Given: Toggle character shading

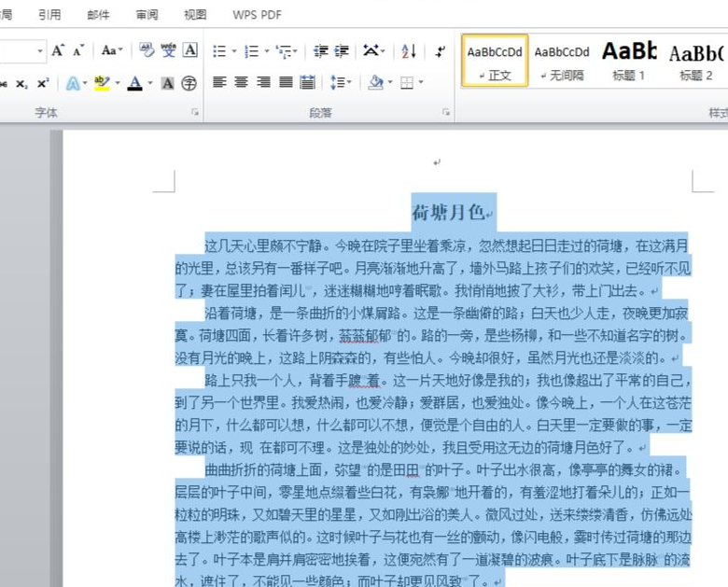Looking at the screenshot, I should pyautogui.click(x=168, y=84).
